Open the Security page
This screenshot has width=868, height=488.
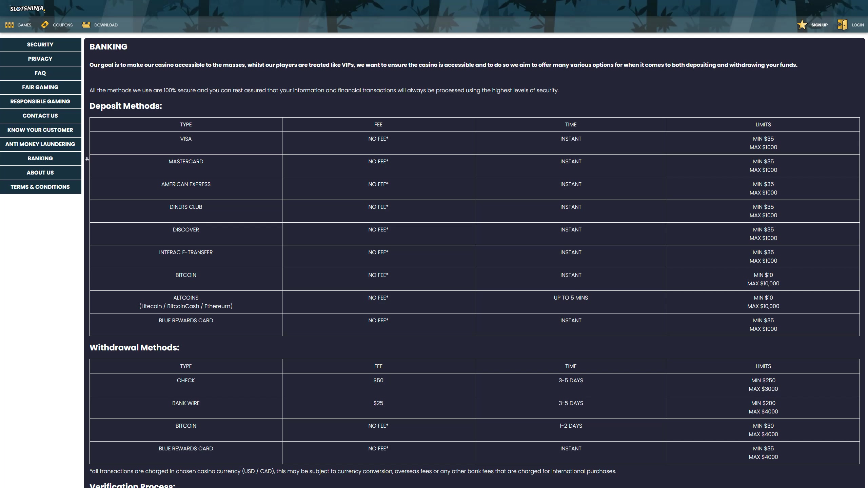[40, 44]
